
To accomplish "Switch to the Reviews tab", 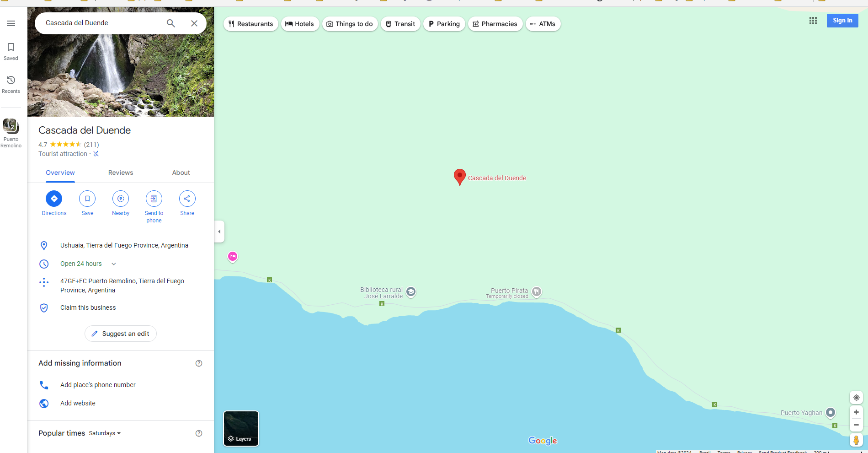I will (121, 173).
